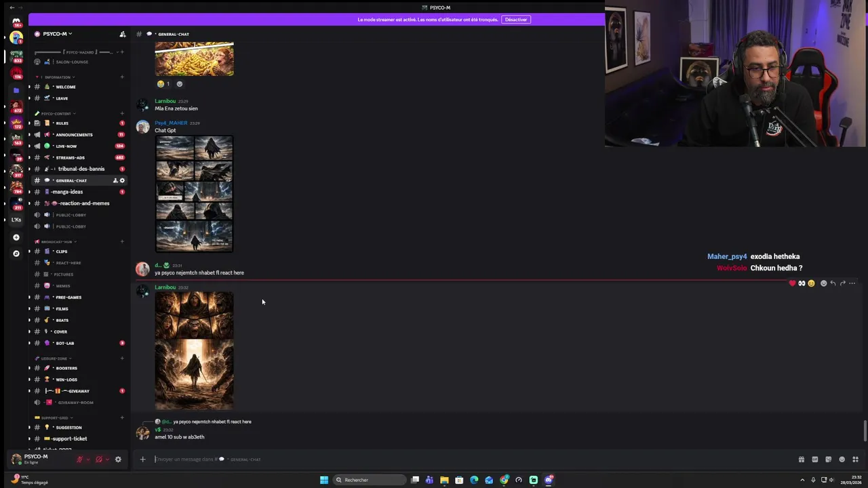This screenshot has width=868, height=488.
Task: Open manga-ideas channel
Action: pyautogui.click(x=79, y=192)
